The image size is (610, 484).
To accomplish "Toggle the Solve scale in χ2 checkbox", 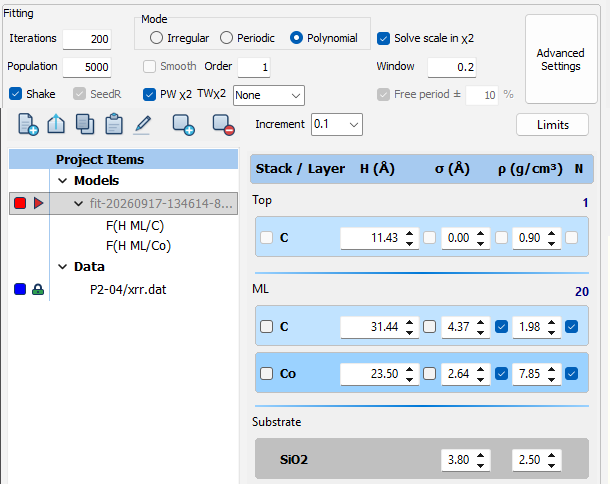I will (383, 39).
